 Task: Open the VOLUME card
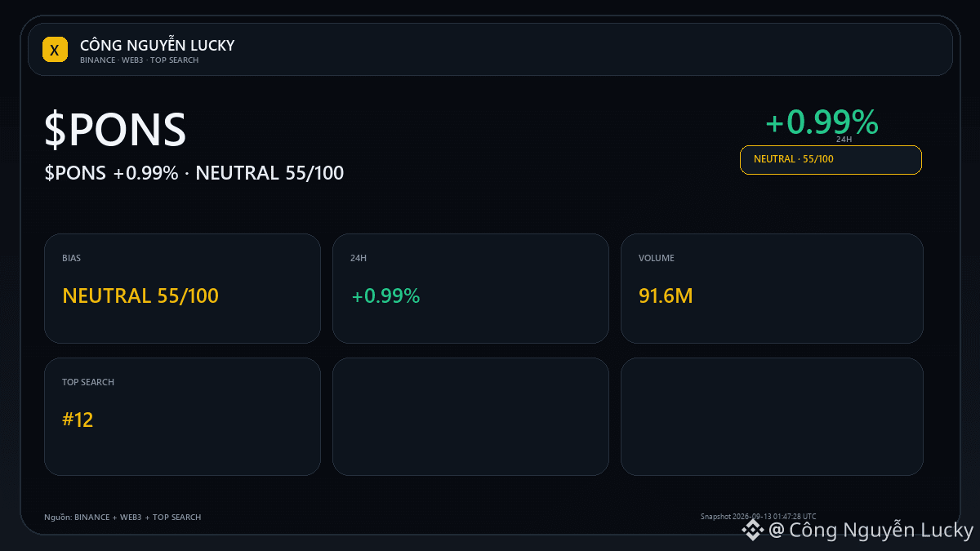click(x=772, y=288)
